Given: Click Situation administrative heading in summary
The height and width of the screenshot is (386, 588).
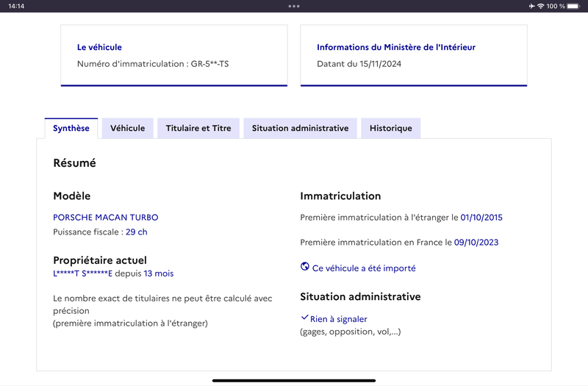Looking at the screenshot, I should 360,297.
